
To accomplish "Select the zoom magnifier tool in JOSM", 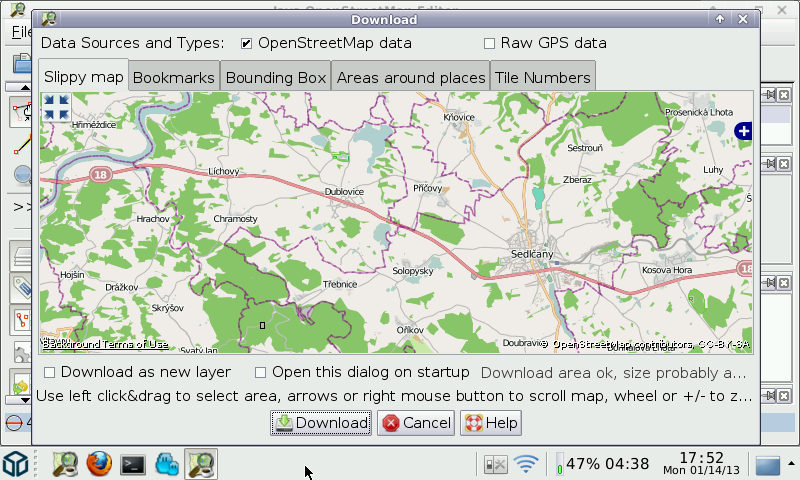I will [x=22, y=174].
